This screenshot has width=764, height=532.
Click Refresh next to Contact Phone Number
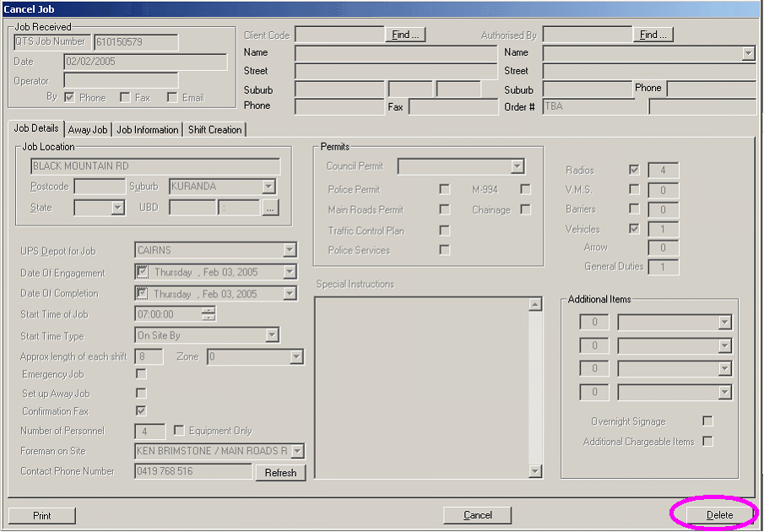tap(280, 473)
